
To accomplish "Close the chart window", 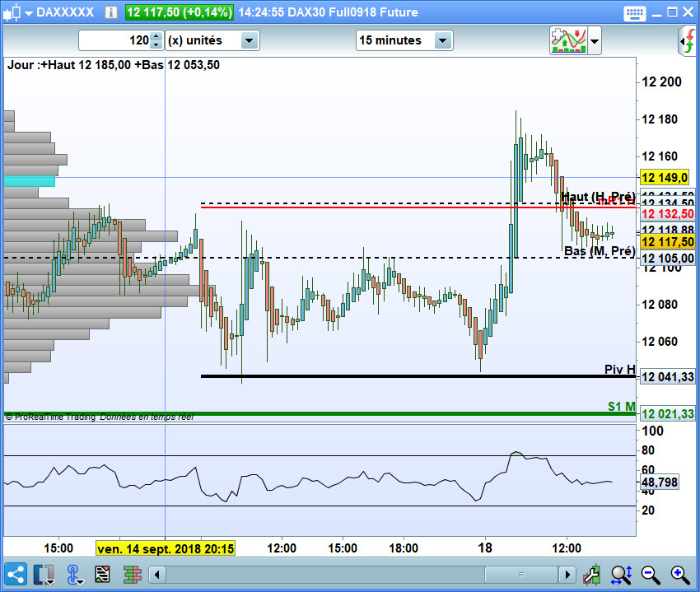I will click(x=688, y=12).
